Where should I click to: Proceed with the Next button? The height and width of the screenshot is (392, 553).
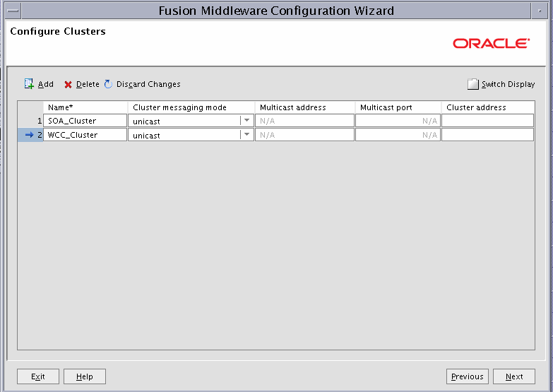[x=514, y=376]
